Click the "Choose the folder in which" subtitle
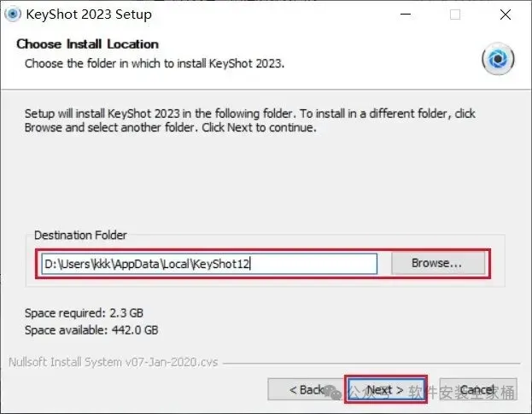 pos(154,63)
